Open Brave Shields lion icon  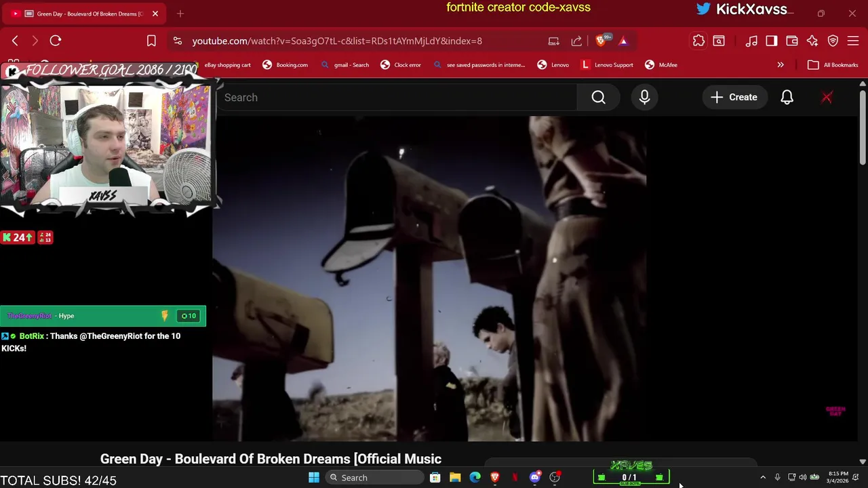[601, 41]
